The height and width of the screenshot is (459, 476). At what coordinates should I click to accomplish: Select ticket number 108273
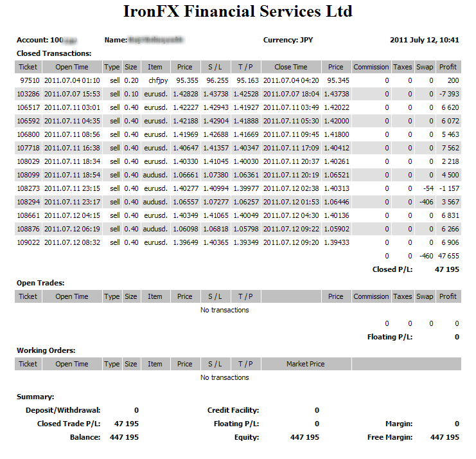coord(28,188)
